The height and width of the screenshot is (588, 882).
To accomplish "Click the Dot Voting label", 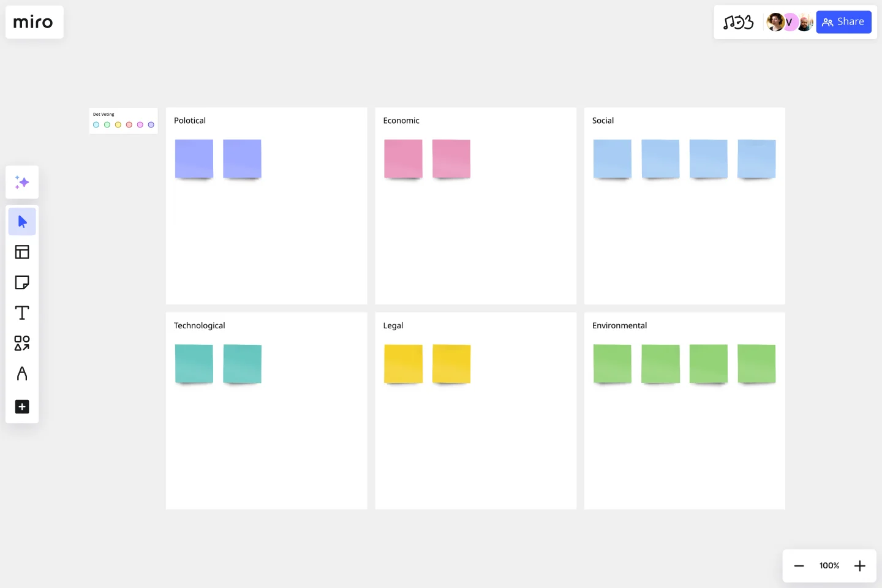I will (104, 115).
